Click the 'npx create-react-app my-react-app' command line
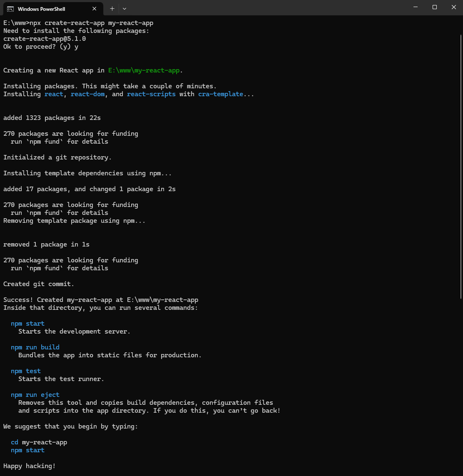463x476 pixels. (78, 23)
